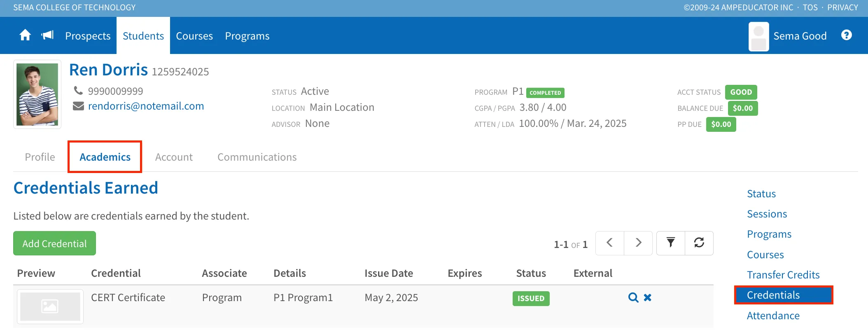The width and height of the screenshot is (868, 332).
Task: Open Programs in the side menu
Action: 769,234
